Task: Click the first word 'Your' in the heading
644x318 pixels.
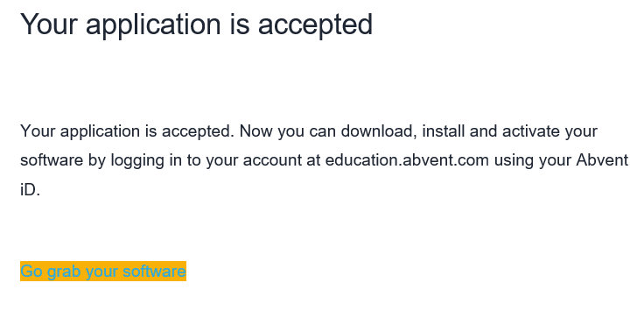Action: pyautogui.click(x=49, y=25)
